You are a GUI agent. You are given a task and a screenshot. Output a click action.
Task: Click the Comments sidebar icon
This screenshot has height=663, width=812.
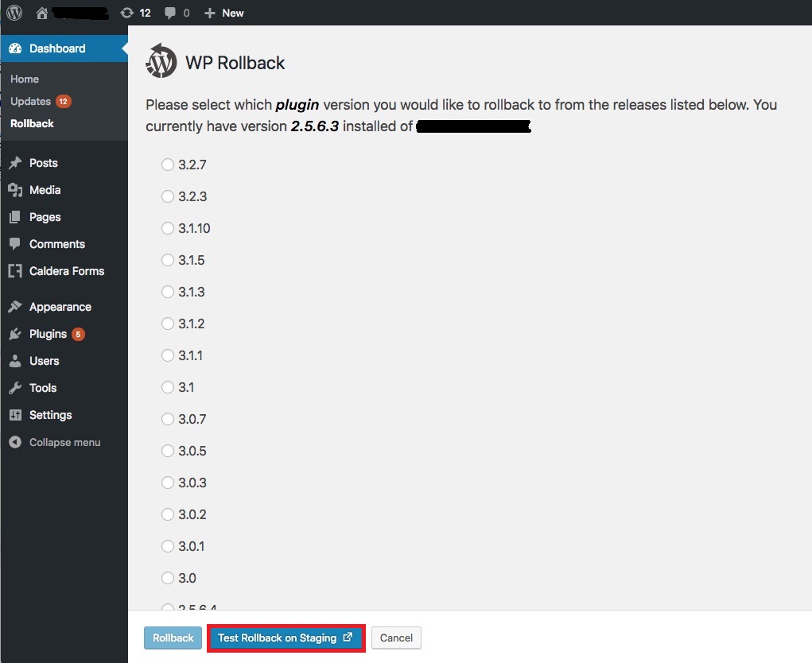click(x=15, y=244)
